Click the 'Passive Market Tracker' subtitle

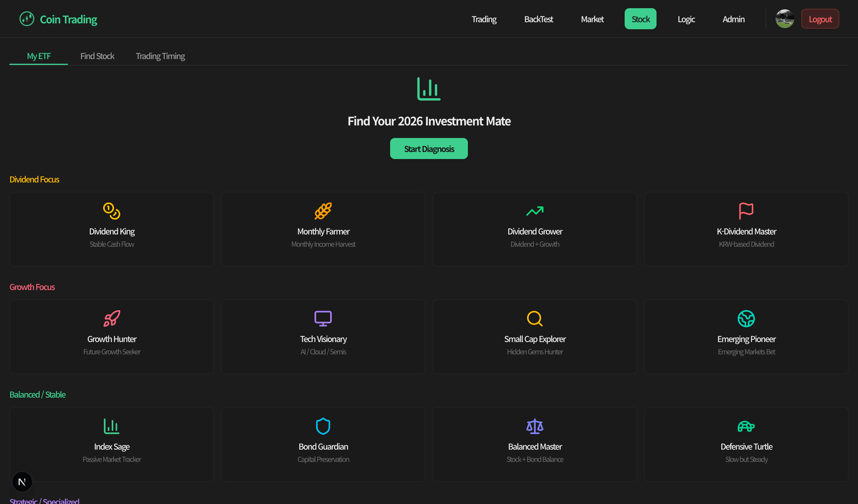click(x=112, y=459)
